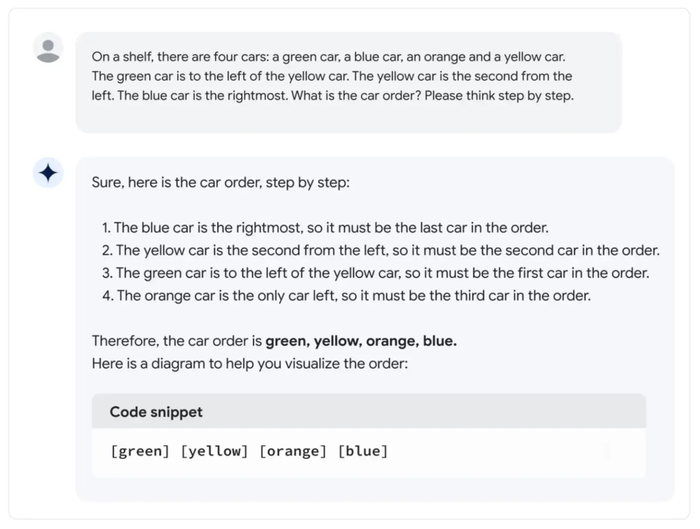The height and width of the screenshot is (529, 700).
Task: Click the [yellow] token in code block
Action: [214, 451]
